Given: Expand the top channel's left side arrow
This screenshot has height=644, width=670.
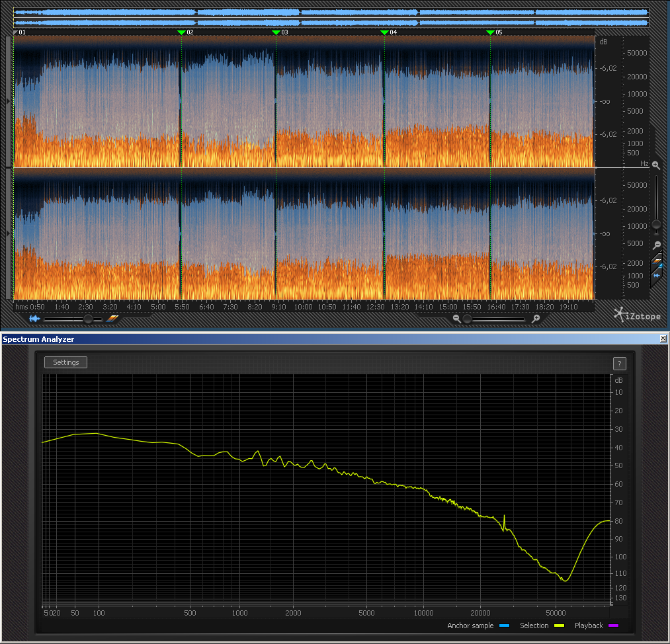Looking at the screenshot, I should click(8, 101).
